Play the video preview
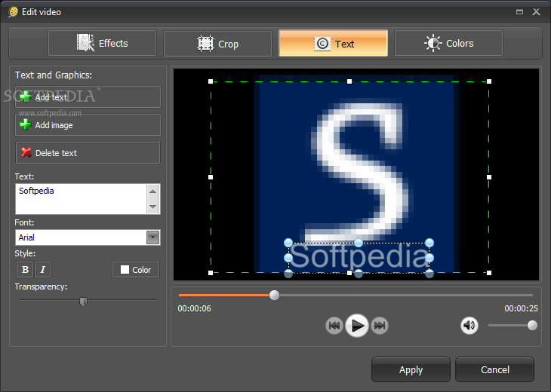The image size is (551, 392). pyautogui.click(x=357, y=326)
